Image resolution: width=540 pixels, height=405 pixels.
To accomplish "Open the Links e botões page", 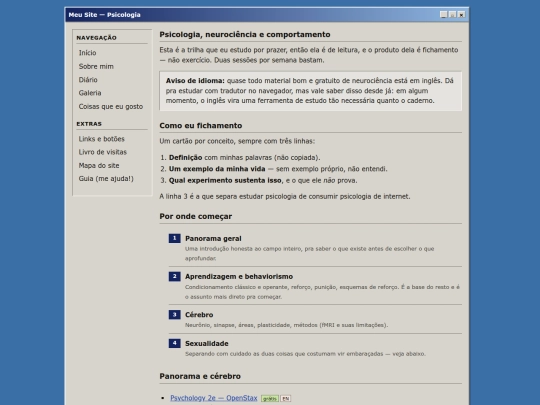I will click(x=102, y=139).
